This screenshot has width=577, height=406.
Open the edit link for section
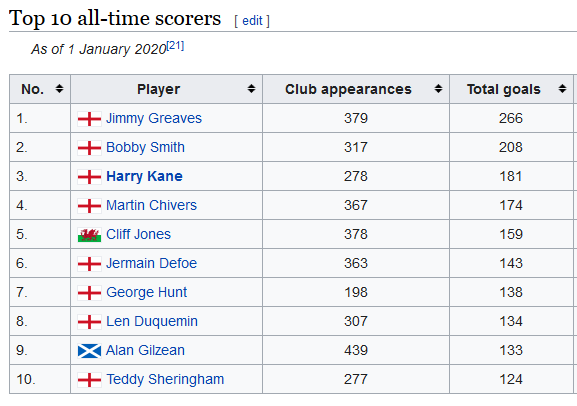(x=252, y=21)
